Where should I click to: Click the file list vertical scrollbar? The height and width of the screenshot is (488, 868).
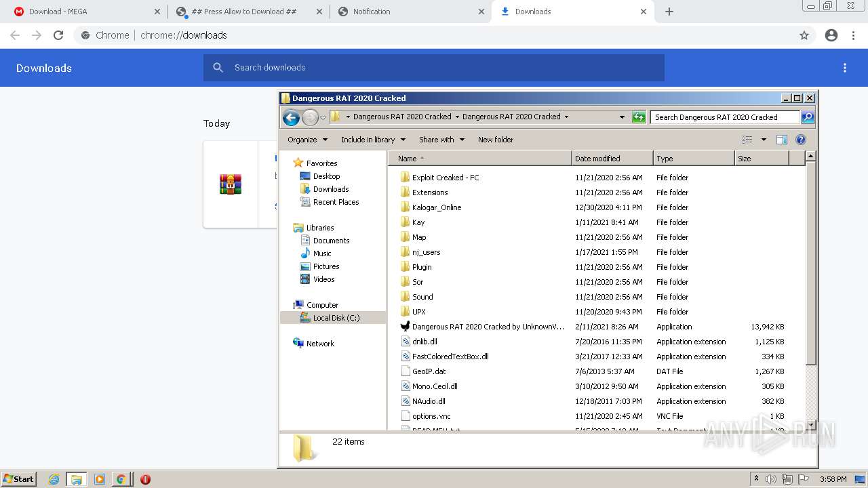pos(810,264)
